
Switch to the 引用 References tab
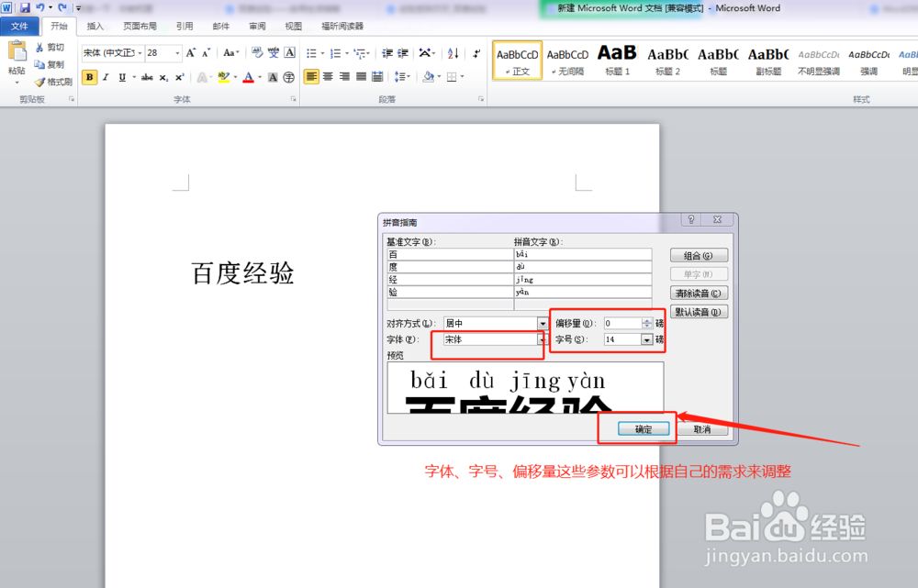coord(185,27)
